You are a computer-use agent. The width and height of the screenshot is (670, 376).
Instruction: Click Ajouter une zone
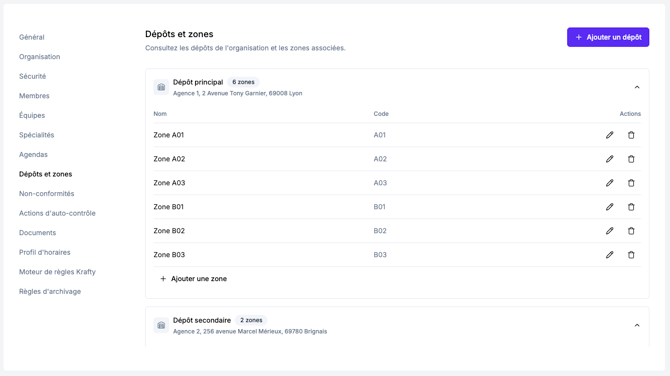pyautogui.click(x=193, y=279)
